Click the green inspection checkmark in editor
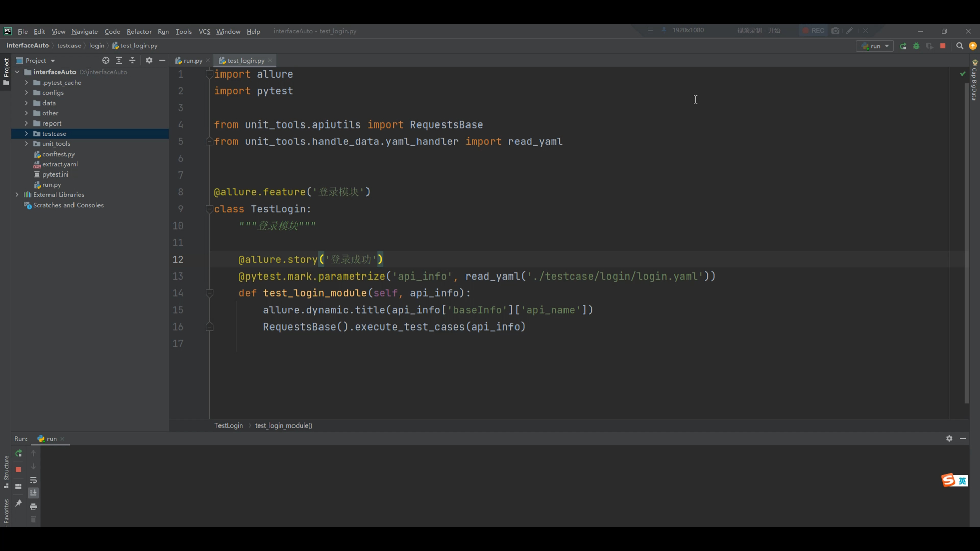Screen dimensions: 980x551 [x=963, y=74]
